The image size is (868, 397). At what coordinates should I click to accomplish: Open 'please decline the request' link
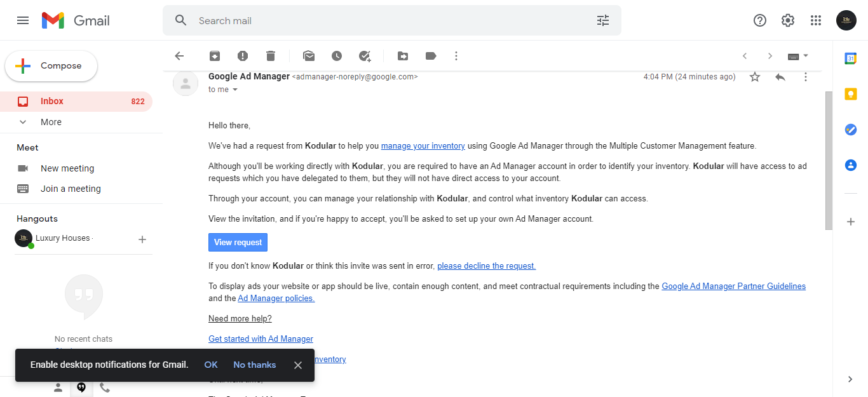[x=487, y=266]
